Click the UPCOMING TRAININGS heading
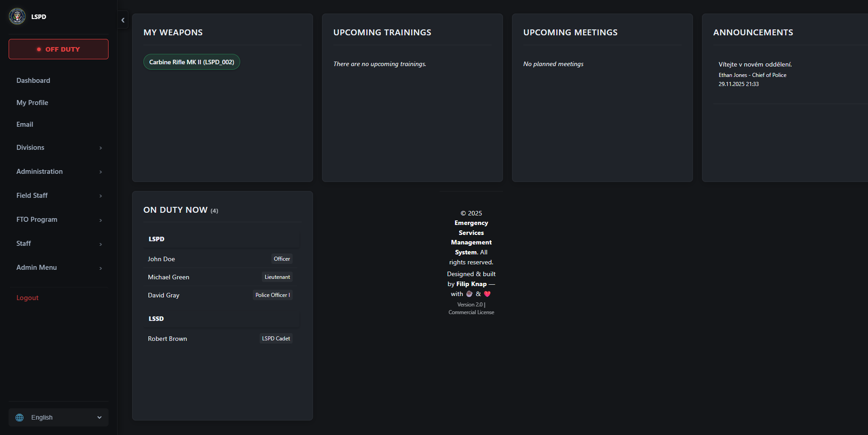Viewport: 868px width, 435px height. coord(382,33)
